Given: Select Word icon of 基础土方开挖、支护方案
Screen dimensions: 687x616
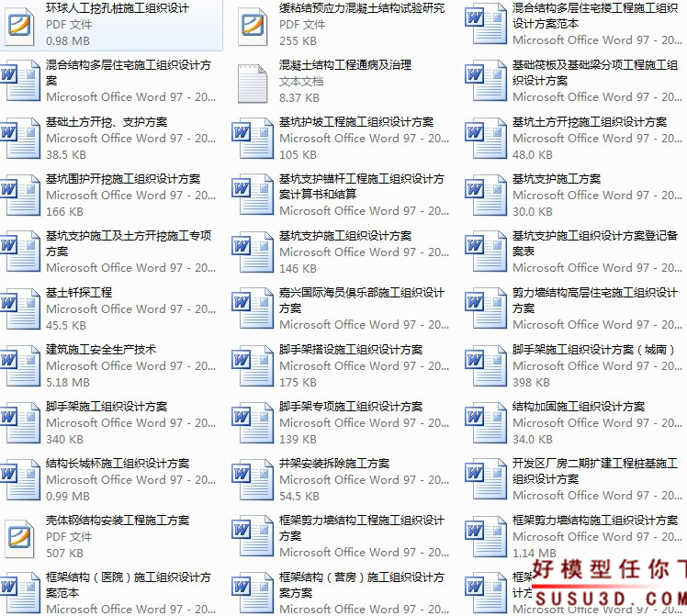Looking at the screenshot, I should [x=20, y=138].
